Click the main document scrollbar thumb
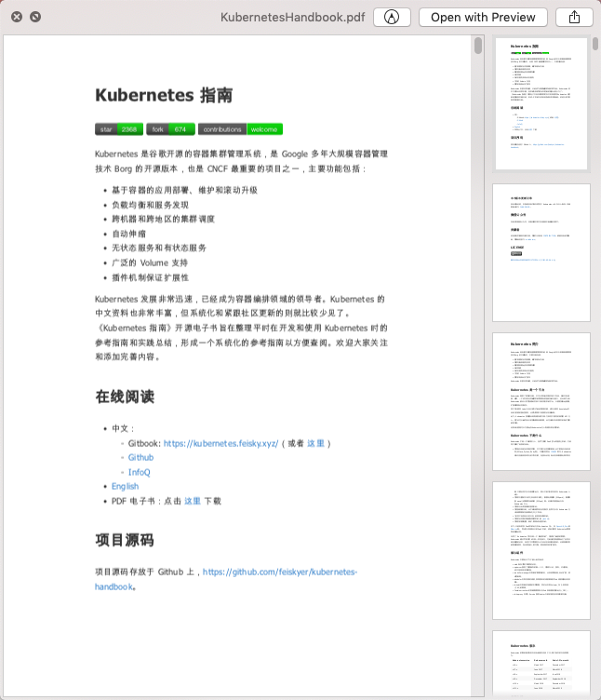 coord(478,46)
